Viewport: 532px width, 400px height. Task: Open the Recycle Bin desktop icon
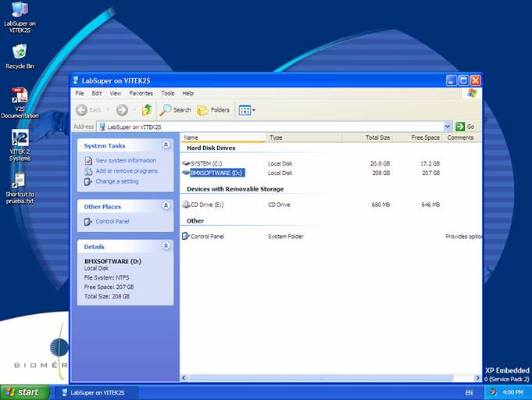(x=20, y=57)
